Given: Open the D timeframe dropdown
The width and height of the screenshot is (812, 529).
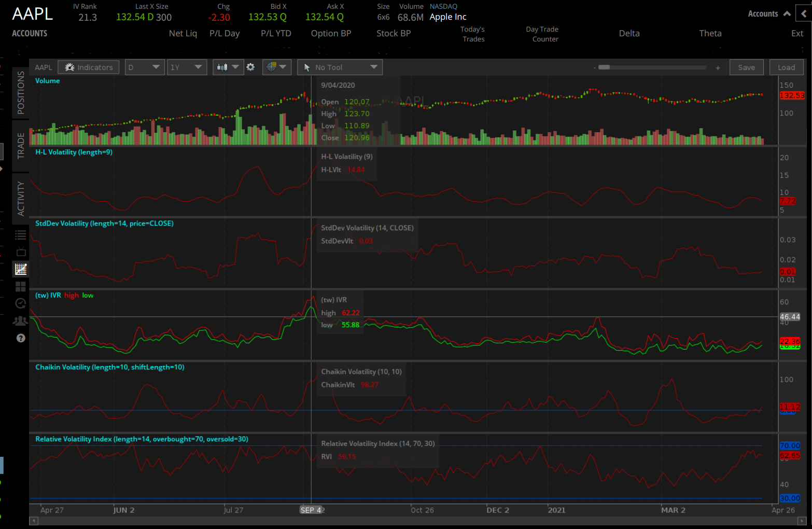Looking at the screenshot, I should (x=145, y=67).
